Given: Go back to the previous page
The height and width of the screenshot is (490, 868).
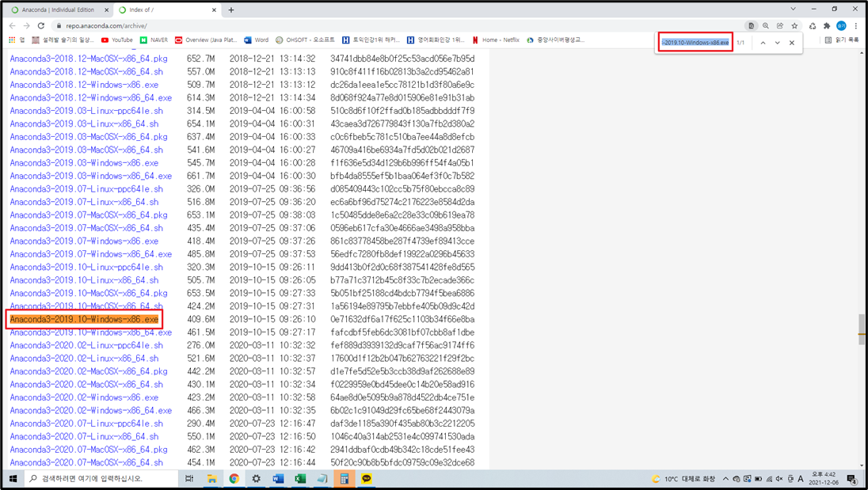Looking at the screenshot, I should [12, 25].
